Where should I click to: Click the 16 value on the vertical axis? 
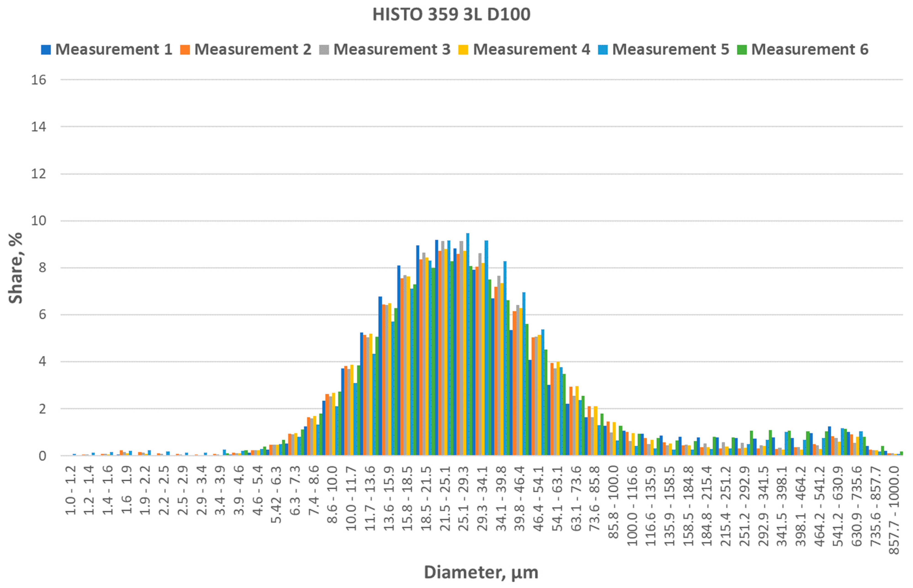39,80
